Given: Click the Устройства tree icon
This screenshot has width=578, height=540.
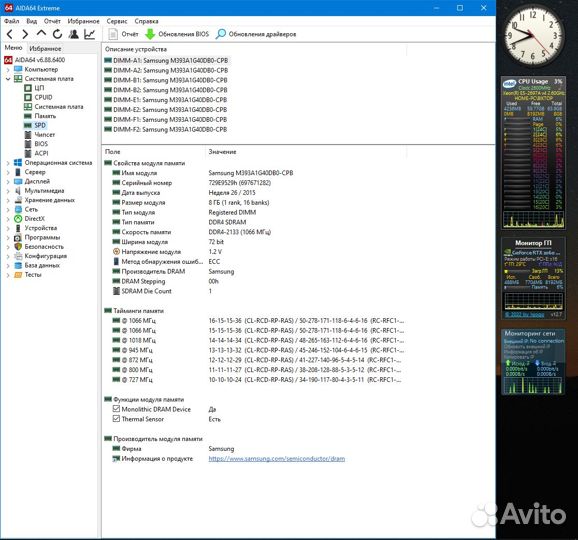Looking at the screenshot, I should [18, 228].
